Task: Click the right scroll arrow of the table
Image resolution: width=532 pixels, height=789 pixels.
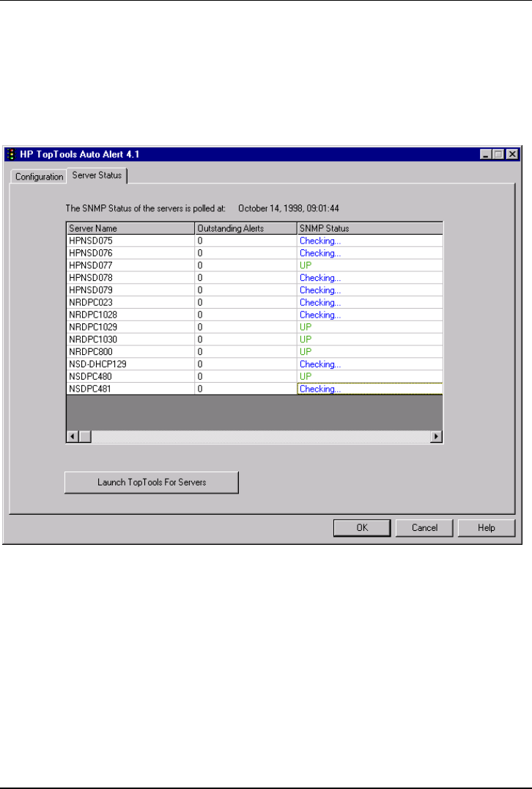Action: [437, 437]
